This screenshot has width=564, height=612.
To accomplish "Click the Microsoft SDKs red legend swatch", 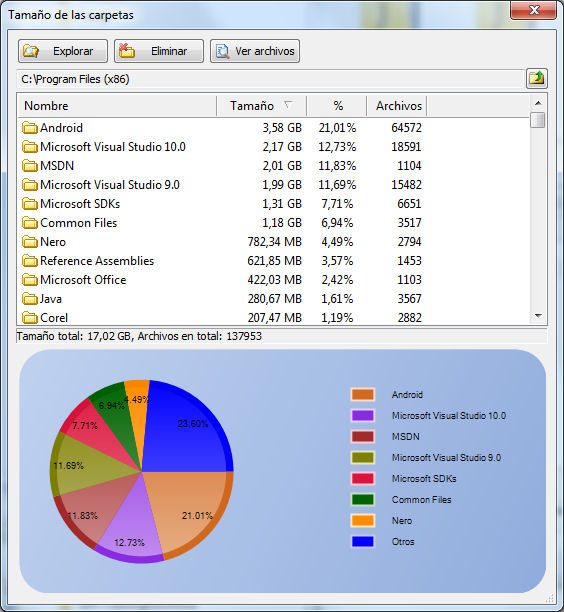I will (363, 479).
